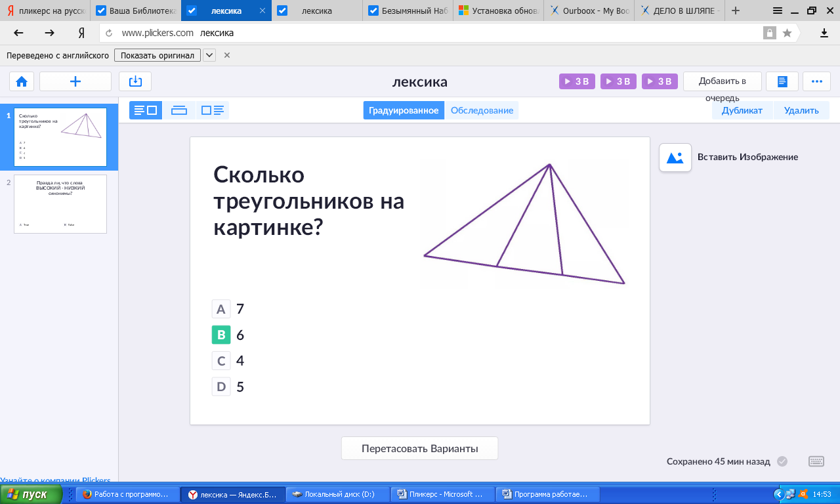The height and width of the screenshot is (504, 840).
Task: Open Пликерс - Microsoft Word taskbar item
Action: (x=442, y=494)
